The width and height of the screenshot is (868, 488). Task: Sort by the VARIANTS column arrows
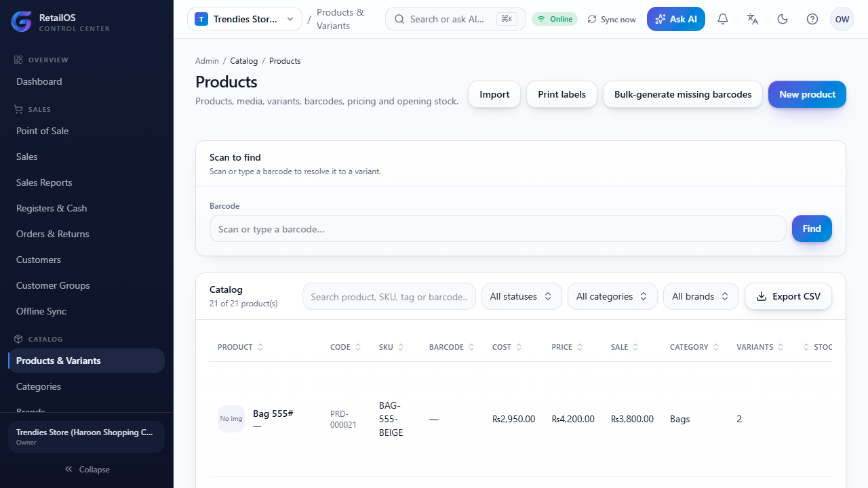(781, 347)
